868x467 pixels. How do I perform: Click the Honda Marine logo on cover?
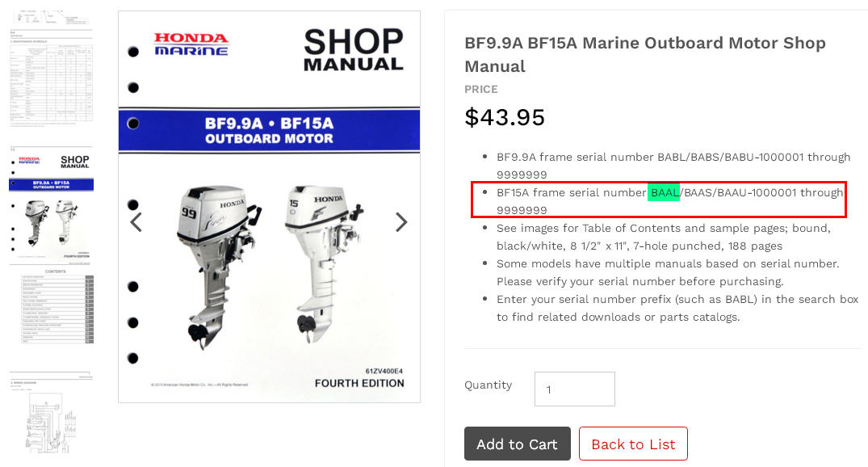click(x=191, y=44)
